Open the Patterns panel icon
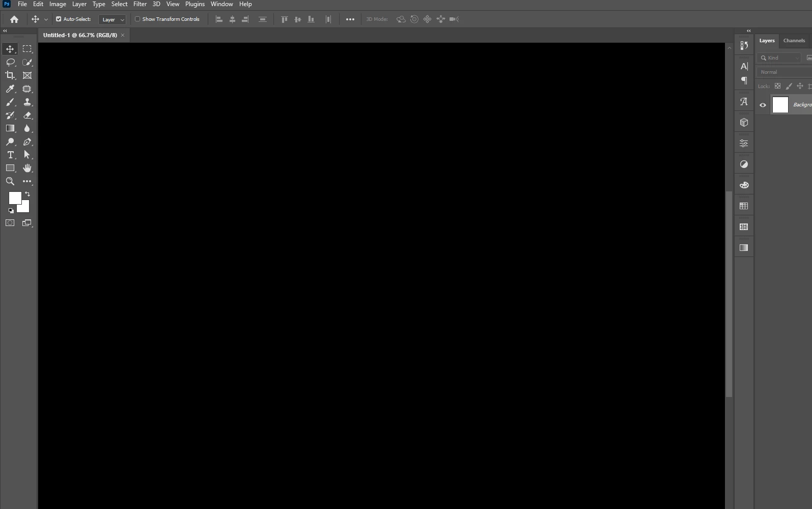Viewport: 812px width, 509px height. click(x=744, y=227)
